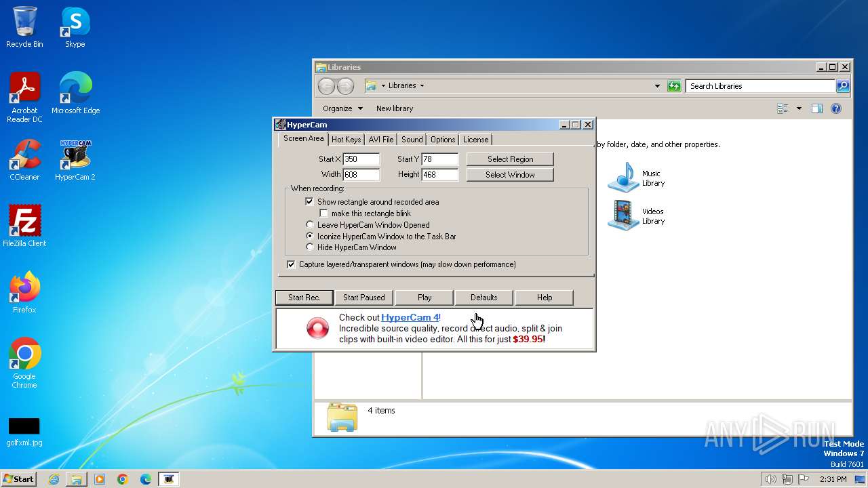Open the Sound tab
The image size is (868, 488).
412,140
